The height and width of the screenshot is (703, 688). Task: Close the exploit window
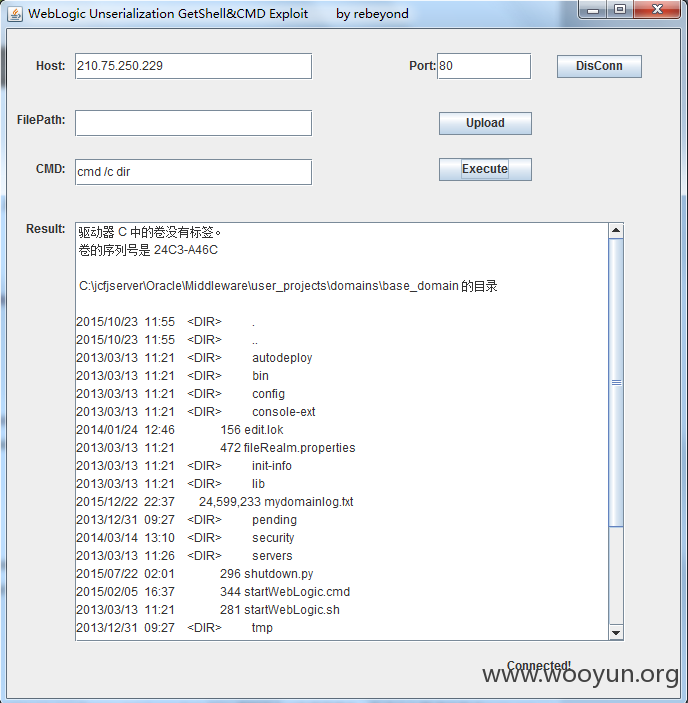point(657,9)
